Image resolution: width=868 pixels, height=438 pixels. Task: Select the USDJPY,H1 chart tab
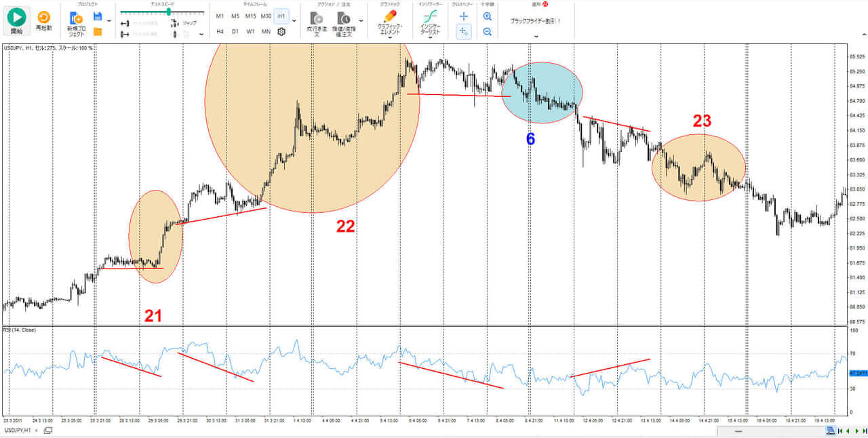(18, 431)
